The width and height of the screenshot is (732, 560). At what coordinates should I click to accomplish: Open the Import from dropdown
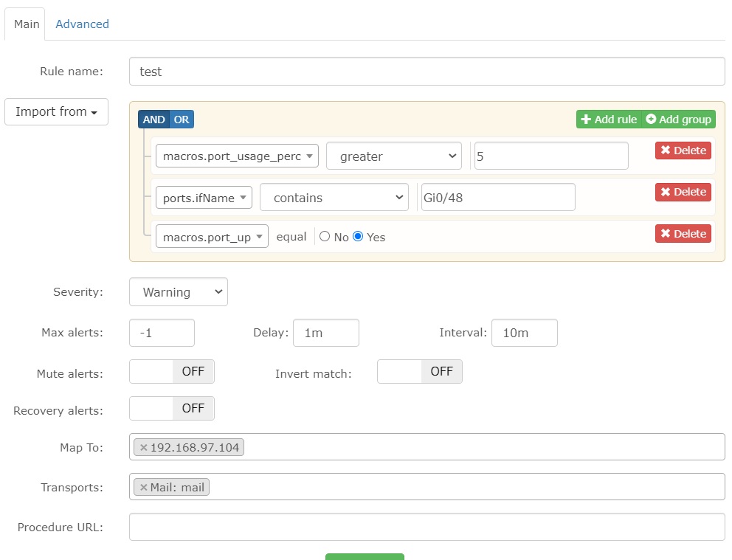click(x=56, y=111)
